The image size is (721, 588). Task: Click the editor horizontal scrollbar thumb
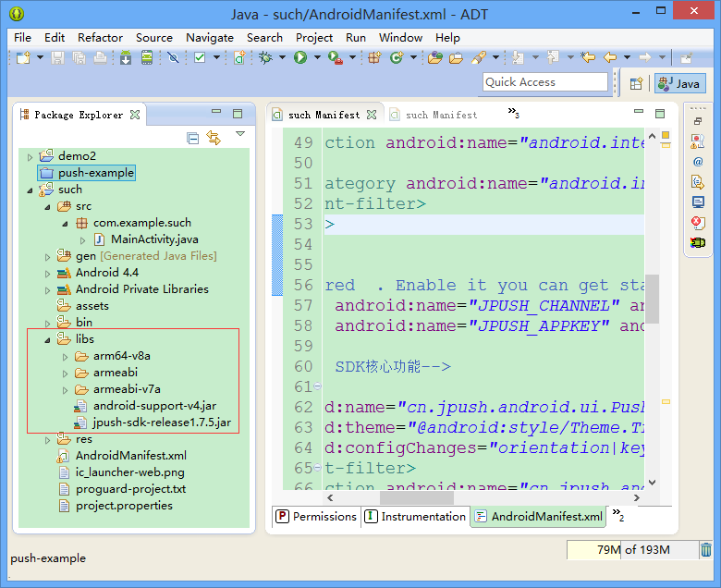417,497
